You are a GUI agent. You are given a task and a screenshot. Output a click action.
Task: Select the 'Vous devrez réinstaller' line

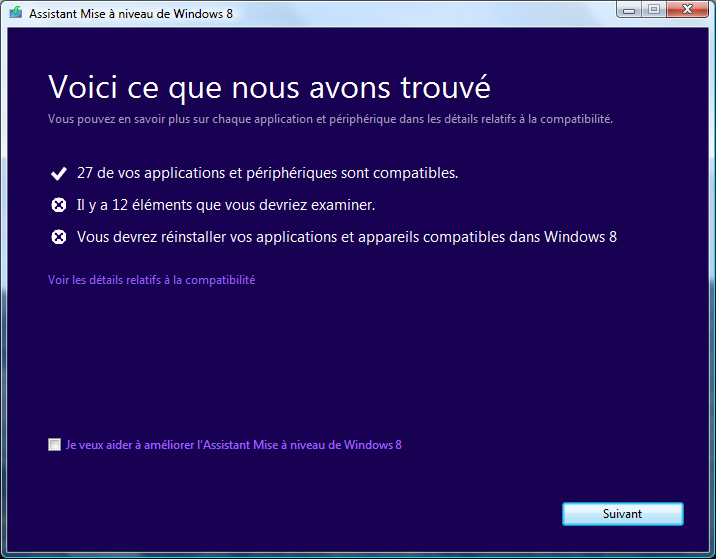(347, 237)
